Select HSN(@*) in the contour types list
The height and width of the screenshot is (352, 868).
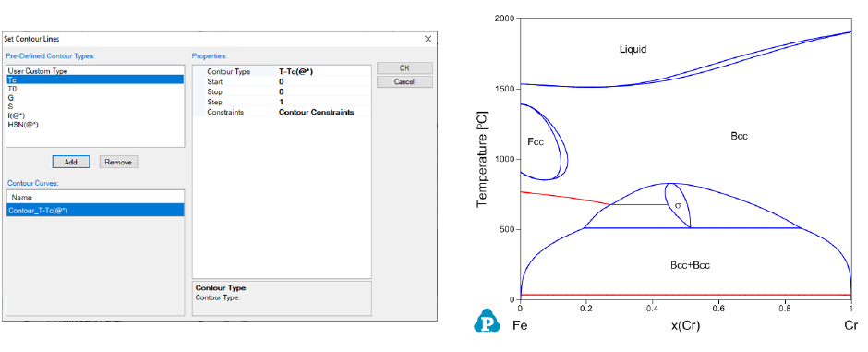coord(95,124)
